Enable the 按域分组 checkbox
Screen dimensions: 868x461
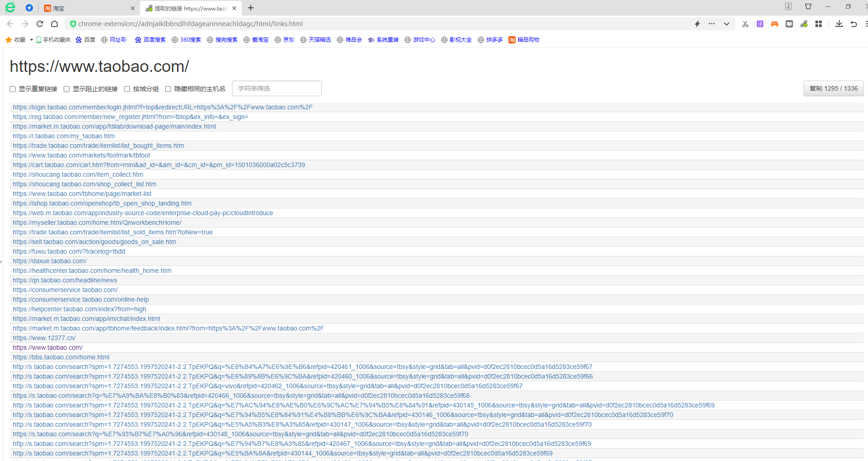tap(127, 89)
